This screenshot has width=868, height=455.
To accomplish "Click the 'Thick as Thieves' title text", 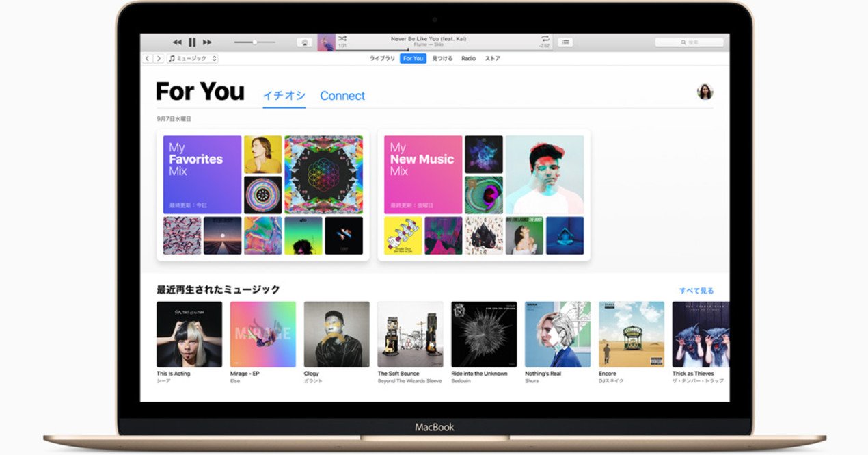I will [693, 374].
